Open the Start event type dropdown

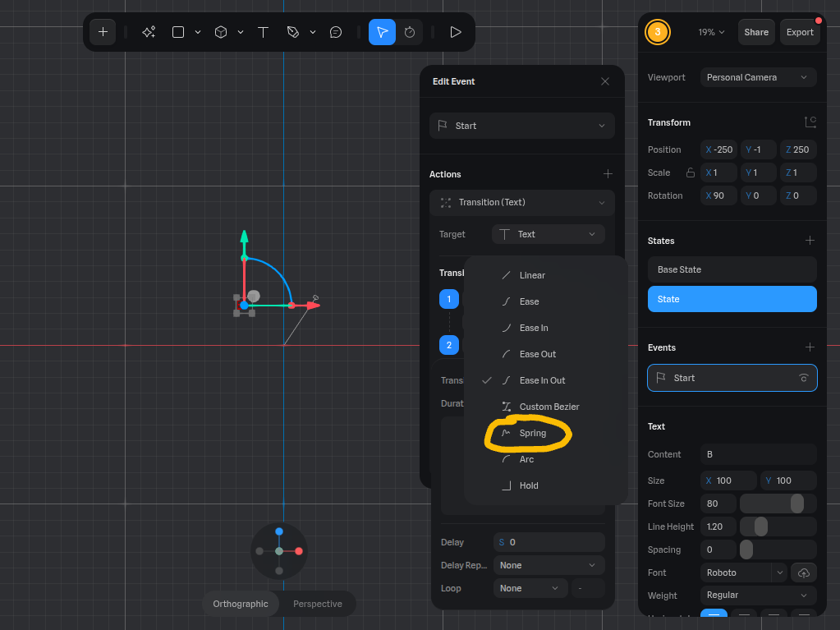point(521,126)
